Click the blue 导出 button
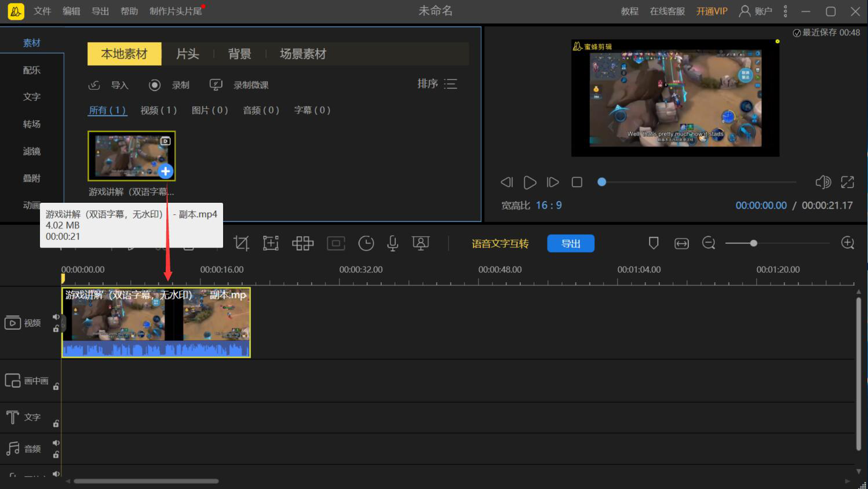The height and width of the screenshot is (489, 868). (x=571, y=244)
